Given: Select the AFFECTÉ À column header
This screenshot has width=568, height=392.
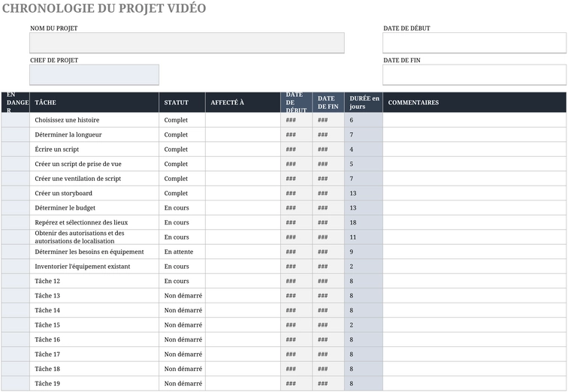Looking at the screenshot, I should point(243,102).
